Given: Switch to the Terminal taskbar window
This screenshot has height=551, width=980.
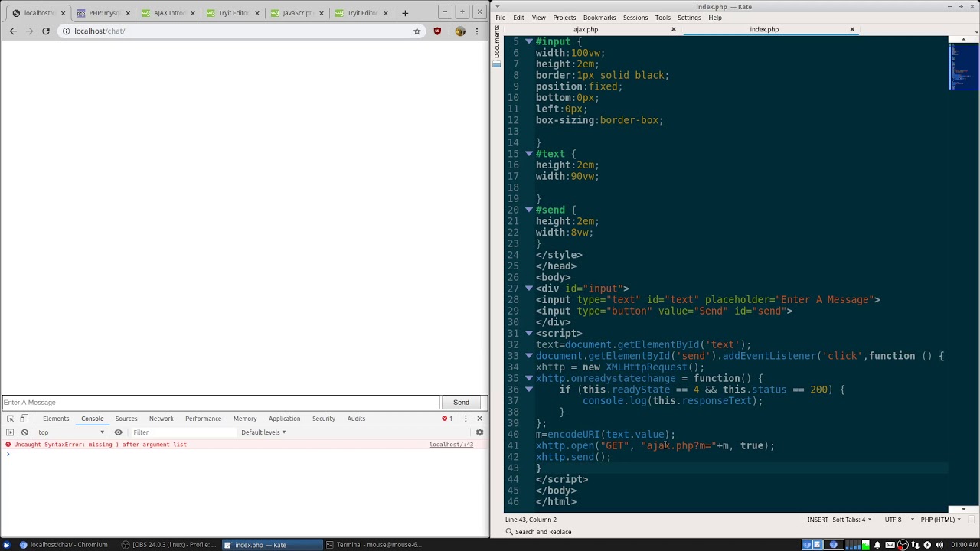Looking at the screenshot, I should pos(374,545).
